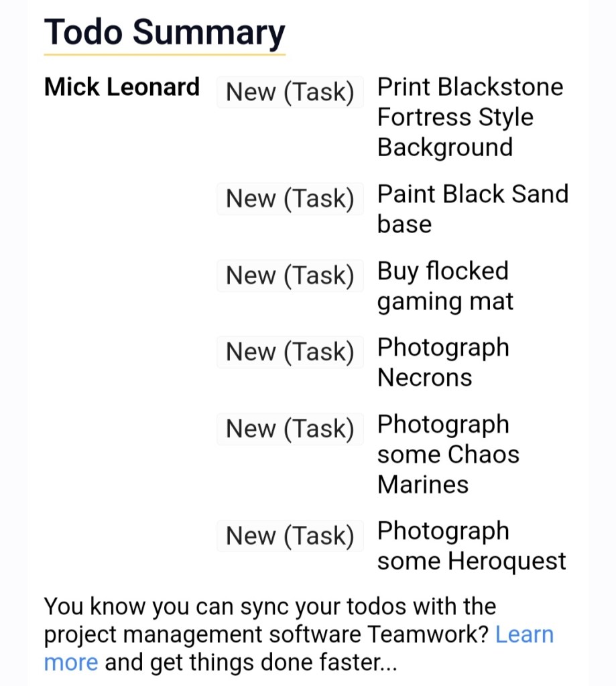Open the Paint Black Sand base todo
The image size is (616, 686).
coord(472,209)
